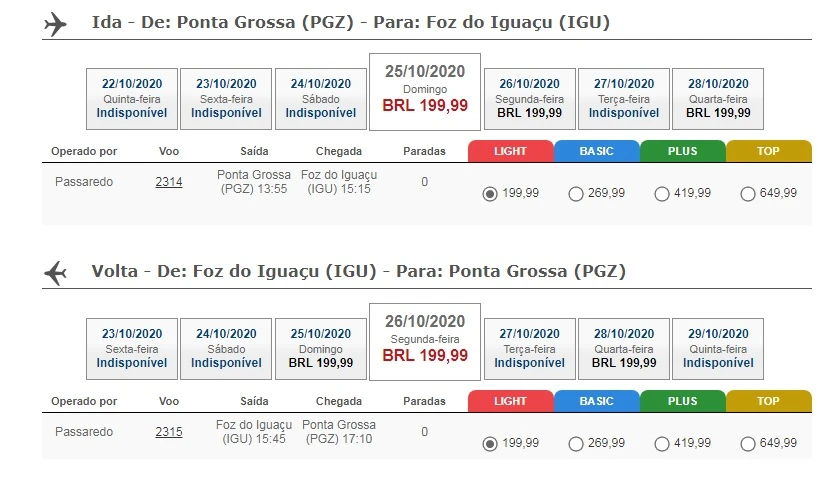Select return BASIC fare 269,99
The height and width of the screenshot is (480, 818).
[x=575, y=443]
